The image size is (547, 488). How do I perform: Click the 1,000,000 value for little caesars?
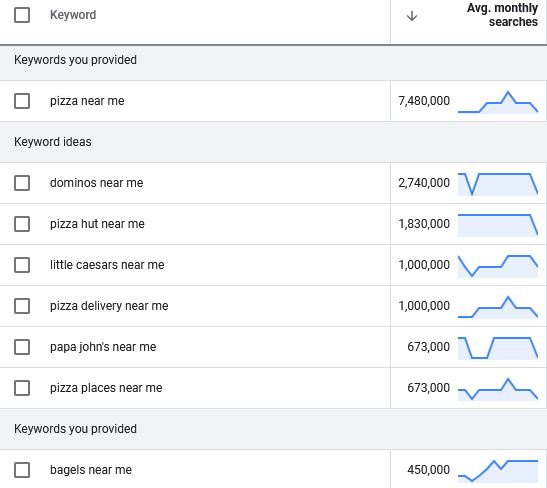pyautogui.click(x=424, y=265)
